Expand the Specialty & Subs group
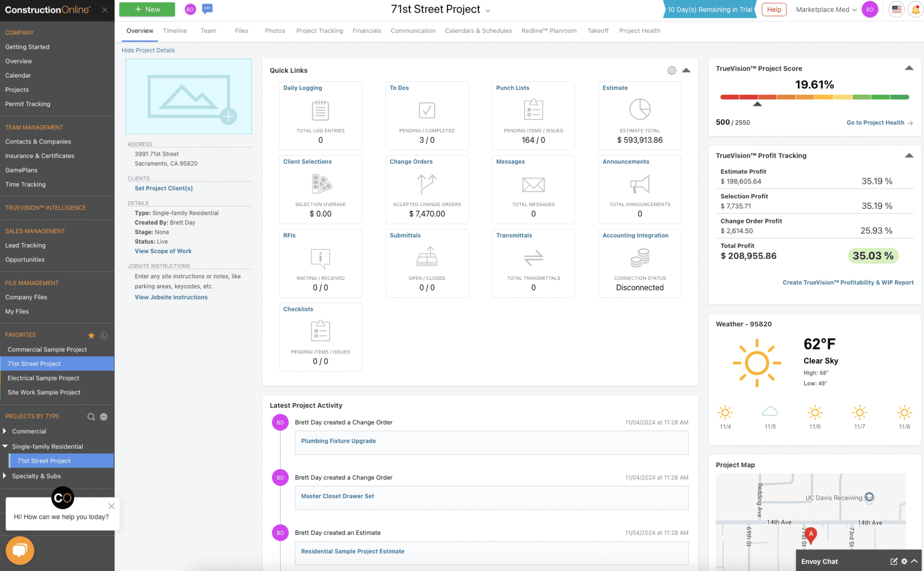 coord(5,476)
